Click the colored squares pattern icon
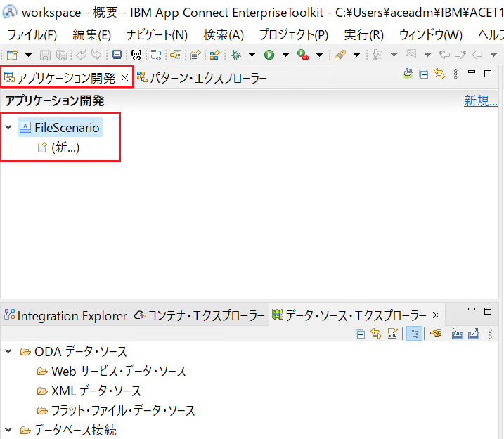This screenshot has width=504, height=439. [x=214, y=55]
